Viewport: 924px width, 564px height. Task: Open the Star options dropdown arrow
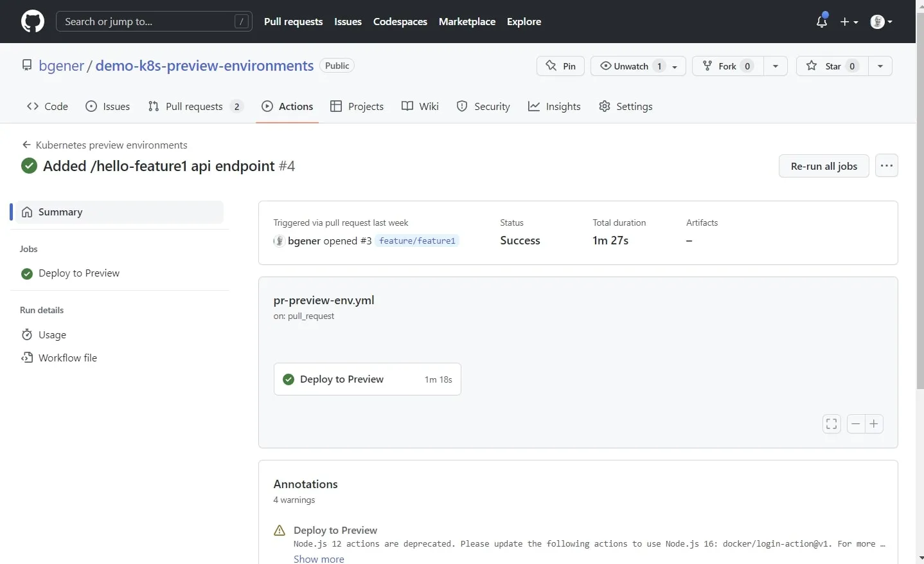[x=880, y=66]
